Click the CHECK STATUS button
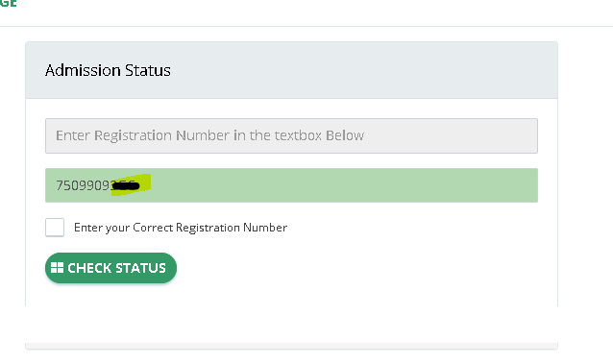Screen dimensions: 613x364 tap(111, 268)
